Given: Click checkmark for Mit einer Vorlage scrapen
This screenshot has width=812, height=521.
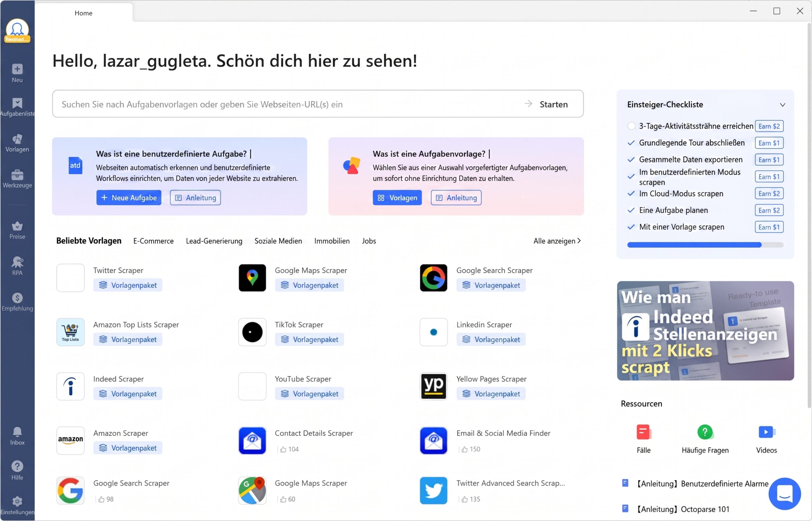Looking at the screenshot, I should pos(631,227).
